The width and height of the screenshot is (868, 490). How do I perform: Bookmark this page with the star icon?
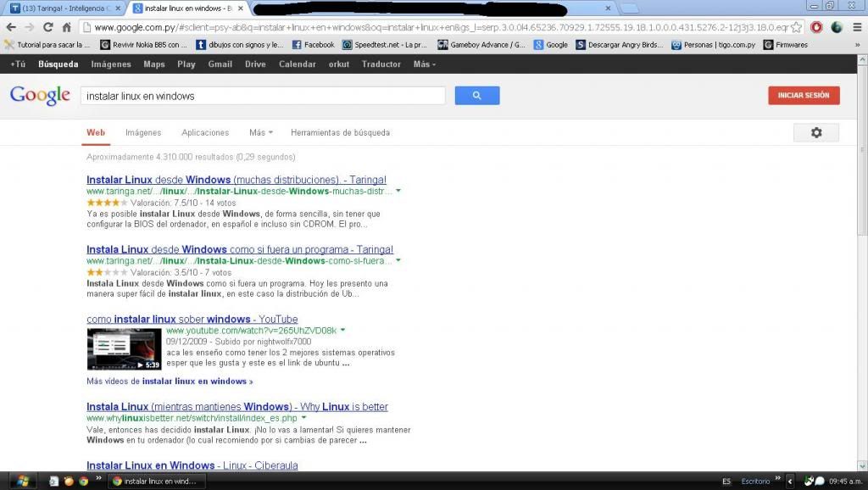[796, 27]
